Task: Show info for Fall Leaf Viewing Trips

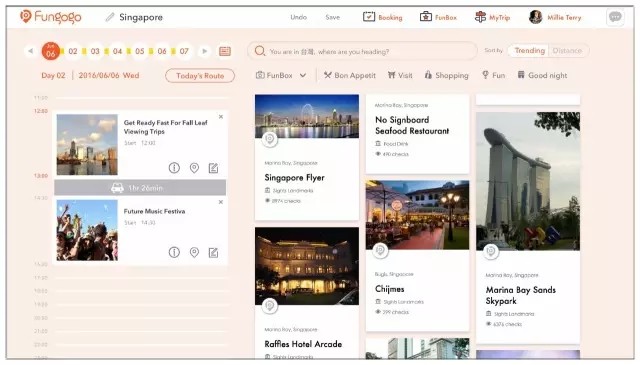Action: coord(174,168)
